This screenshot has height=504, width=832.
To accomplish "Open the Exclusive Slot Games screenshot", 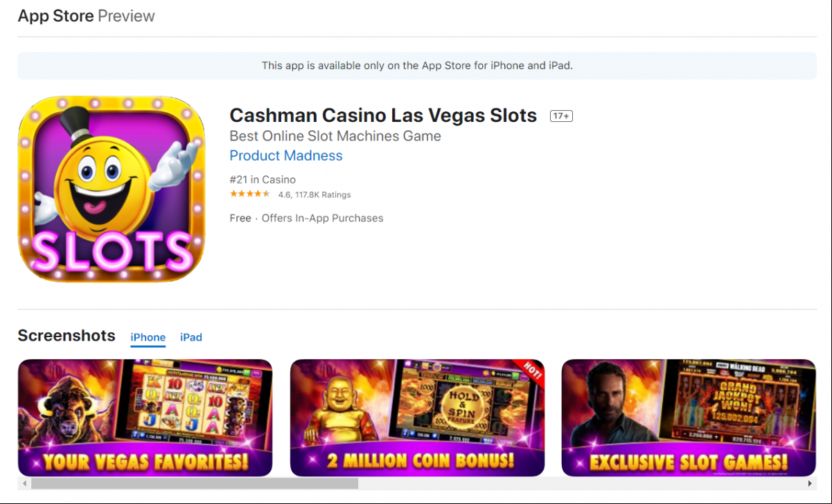I will point(689,417).
